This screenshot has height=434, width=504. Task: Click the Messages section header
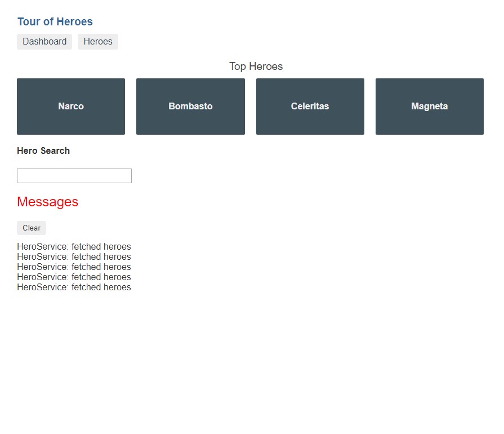tap(47, 202)
